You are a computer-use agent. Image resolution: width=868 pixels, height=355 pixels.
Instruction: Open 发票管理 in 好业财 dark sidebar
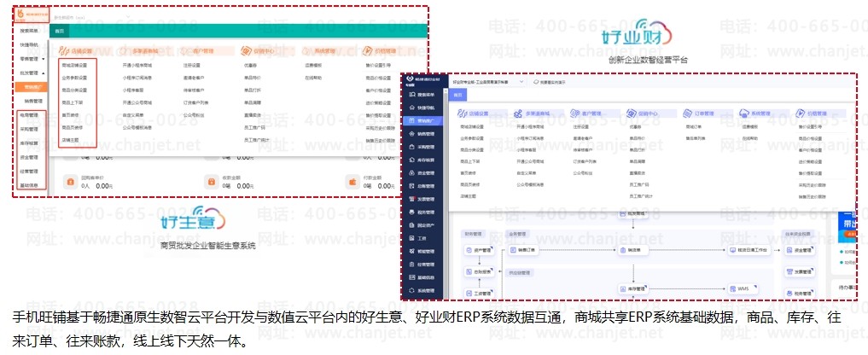pos(422,199)
